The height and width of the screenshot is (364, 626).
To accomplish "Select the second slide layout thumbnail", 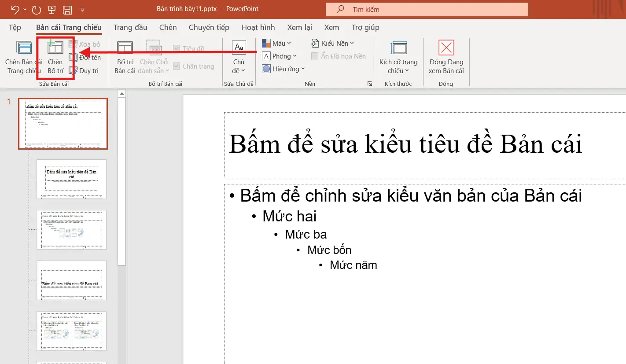I will [71, 180].
